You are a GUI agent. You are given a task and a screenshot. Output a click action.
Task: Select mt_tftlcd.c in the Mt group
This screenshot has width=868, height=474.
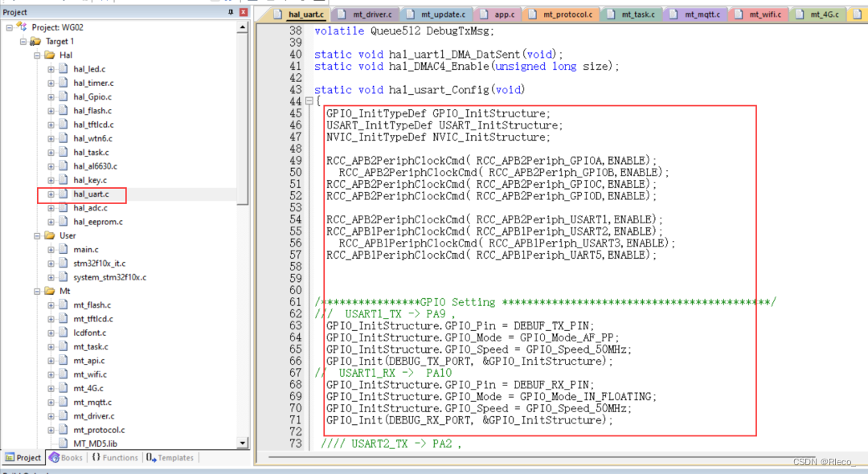coord(93,319)
